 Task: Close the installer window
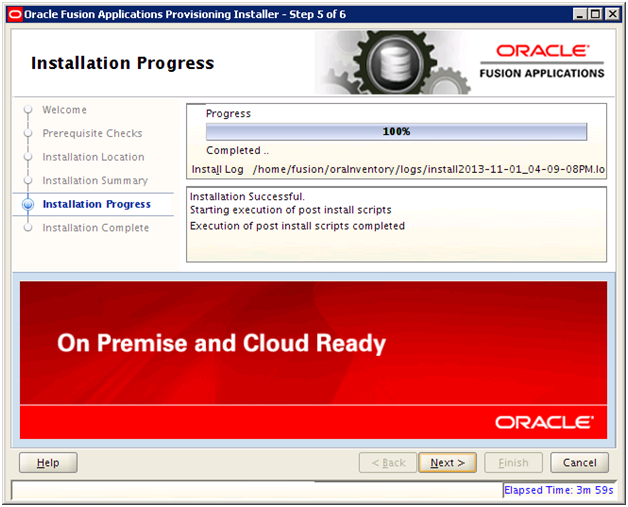(x=612, y=15)
